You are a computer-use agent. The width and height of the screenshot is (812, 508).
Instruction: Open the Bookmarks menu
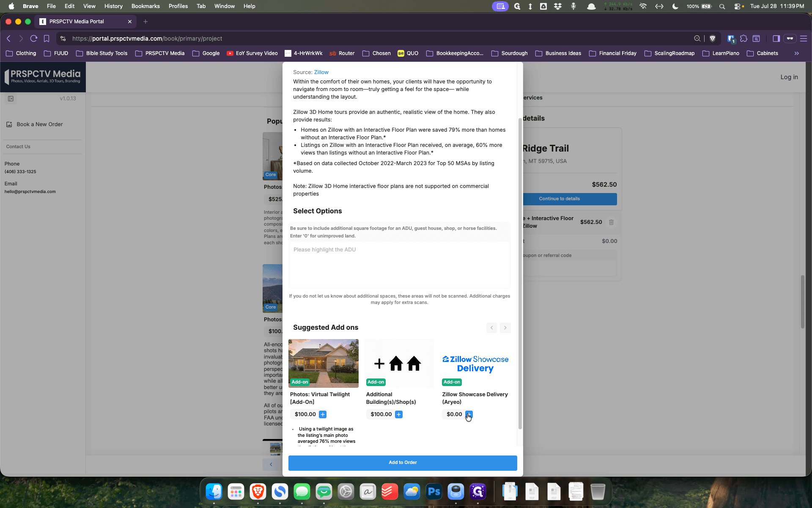click(x=145, y=6)
